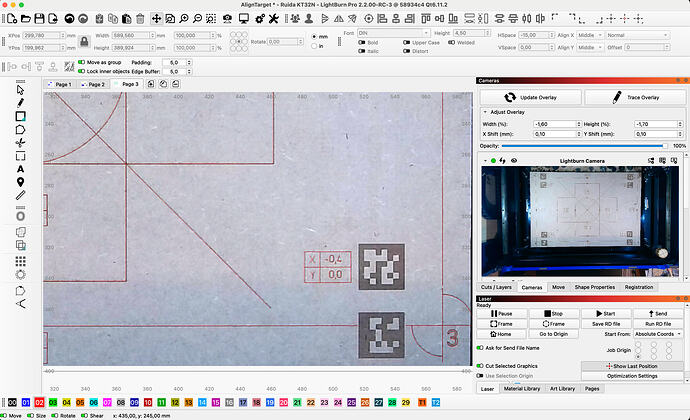This screenshot has width=690, height=420.
Task: Click the Update Overlay button
Action: 530,97
